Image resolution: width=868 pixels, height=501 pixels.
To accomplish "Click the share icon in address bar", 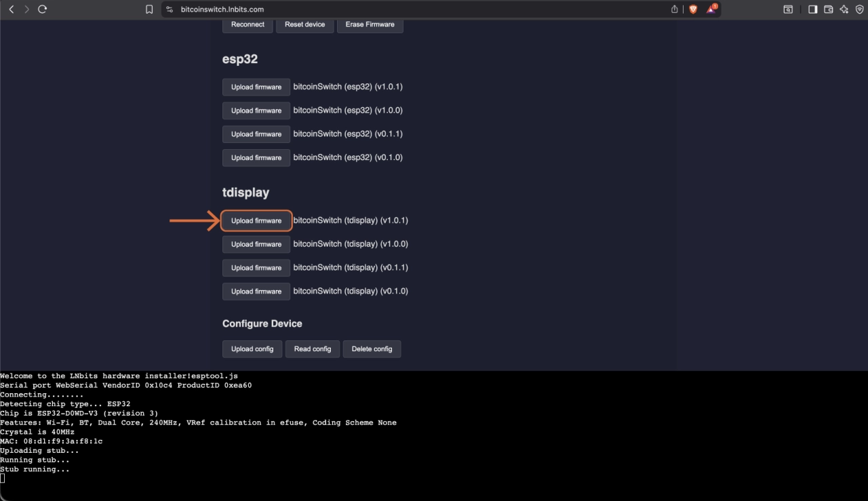I will pyautogui.click(x=675, y=9).
